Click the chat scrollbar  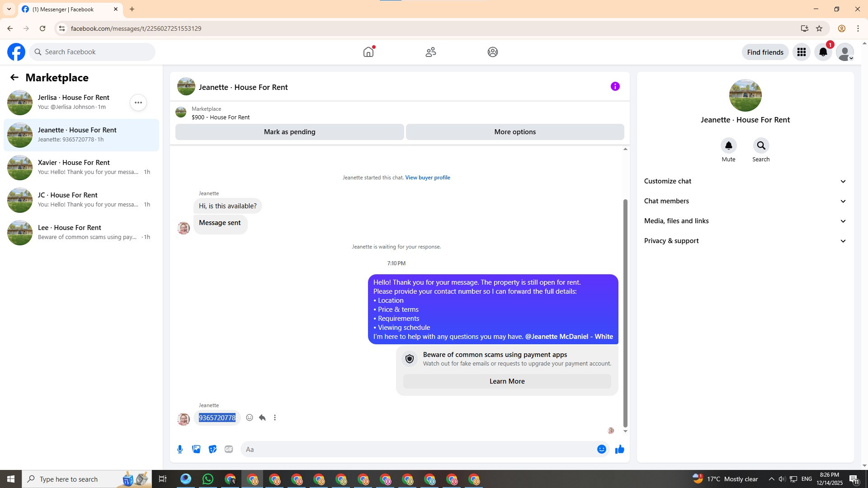point(625,312)
